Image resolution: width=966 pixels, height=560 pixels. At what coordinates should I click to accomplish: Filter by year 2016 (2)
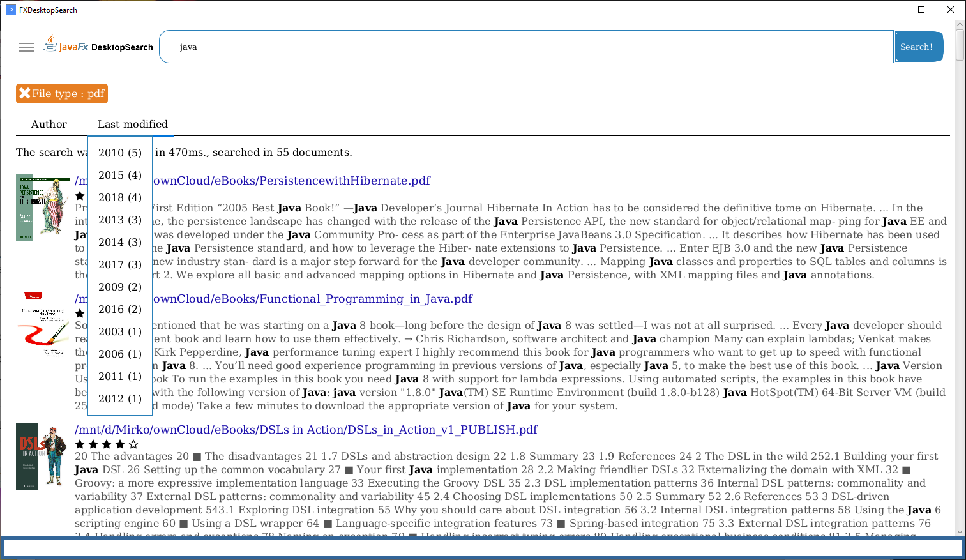pos(120,309)
